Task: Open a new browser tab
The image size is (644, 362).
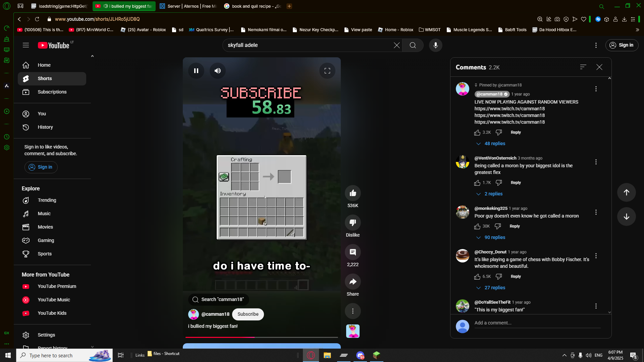Action: [289, 6]
